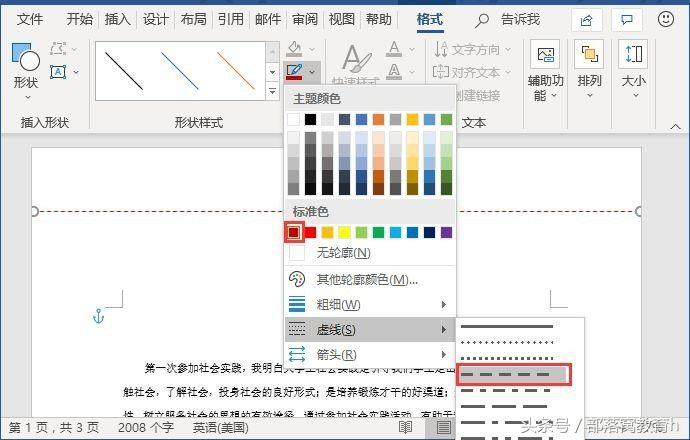Open the Text Outline dropdown arrow
Viewport: 690px width, 440px height.
pos(412,72)
